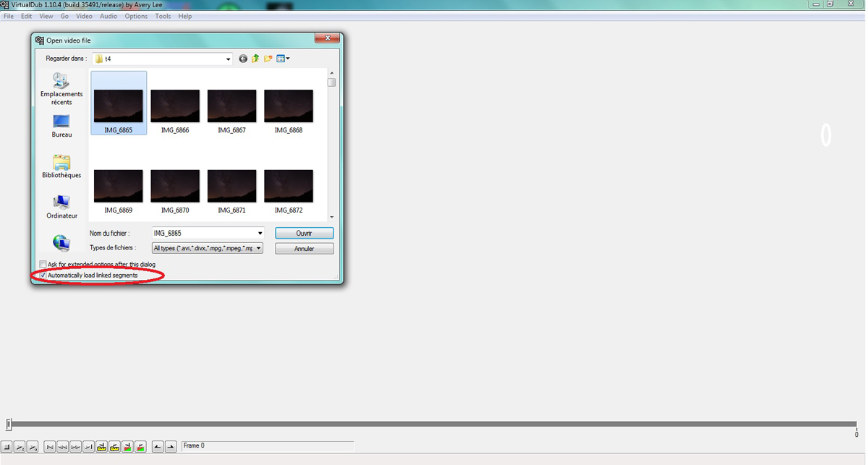The height and width of the screenshot is (465, 868).
Task: Select the IMG_6872 thumbnail
Action: (289, 187)
